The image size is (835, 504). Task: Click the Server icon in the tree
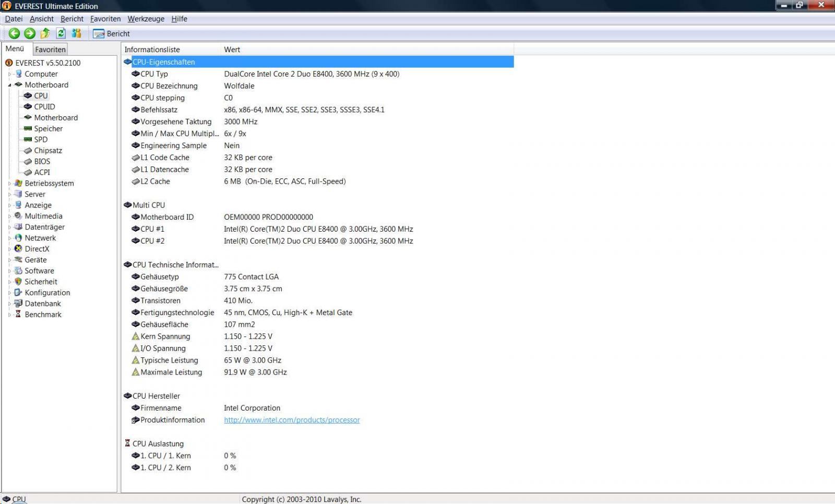19,194
